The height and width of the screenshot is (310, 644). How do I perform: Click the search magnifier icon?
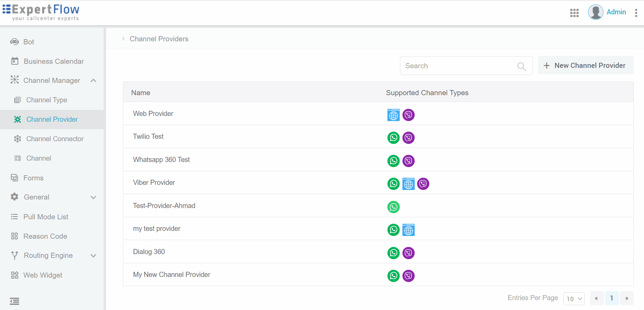(521, 66)
